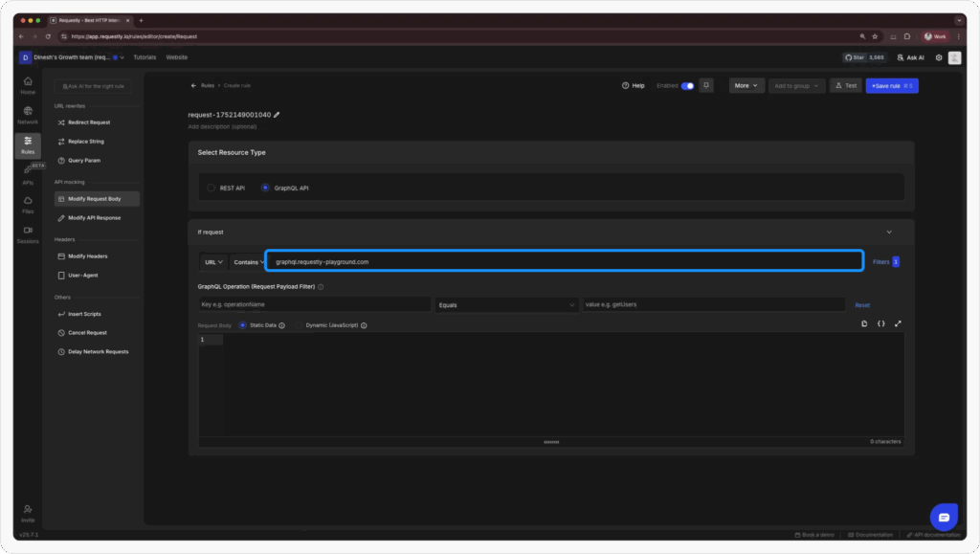Select User-Agent rule type
The height and width of the screenshot is (554, 980).
tap(97, 276)
